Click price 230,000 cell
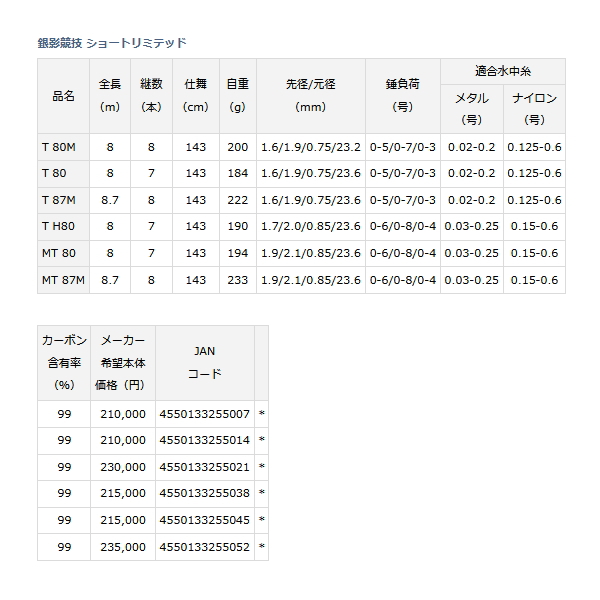Viewport: 600px width, 600px height. [123, 467]
